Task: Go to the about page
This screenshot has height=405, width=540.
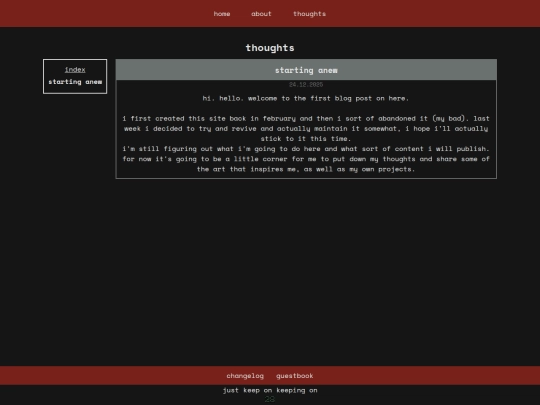Action: (x=261, y=14)
